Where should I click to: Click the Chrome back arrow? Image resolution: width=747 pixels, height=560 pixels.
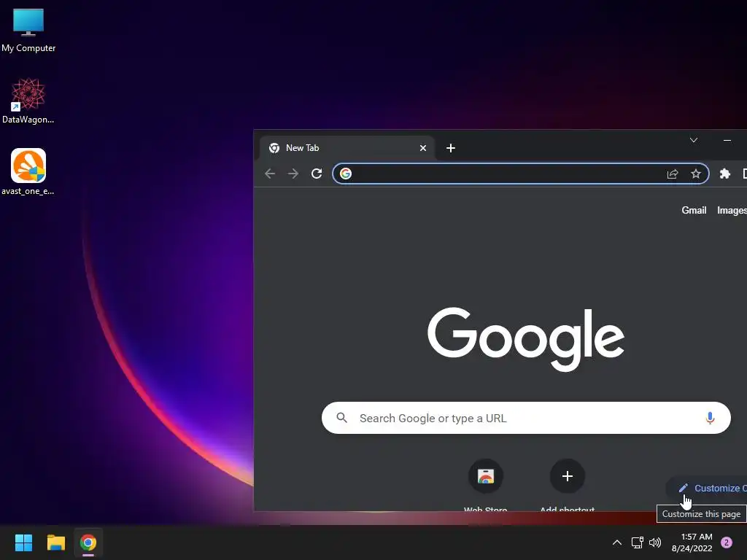270,174
